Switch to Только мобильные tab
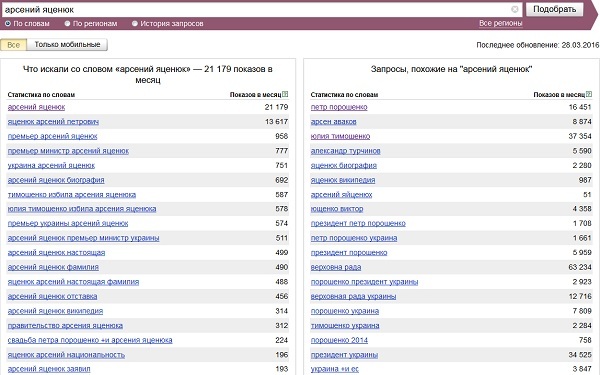 [x=67, y=45]
